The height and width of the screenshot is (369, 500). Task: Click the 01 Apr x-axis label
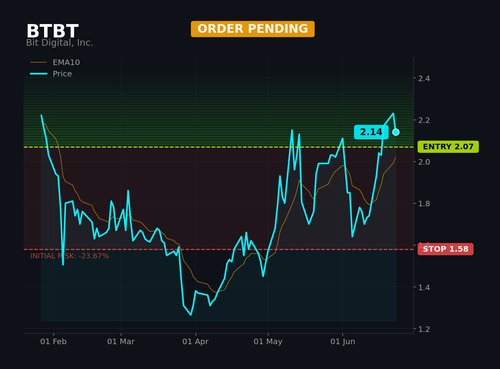click(x=195, y=342)
